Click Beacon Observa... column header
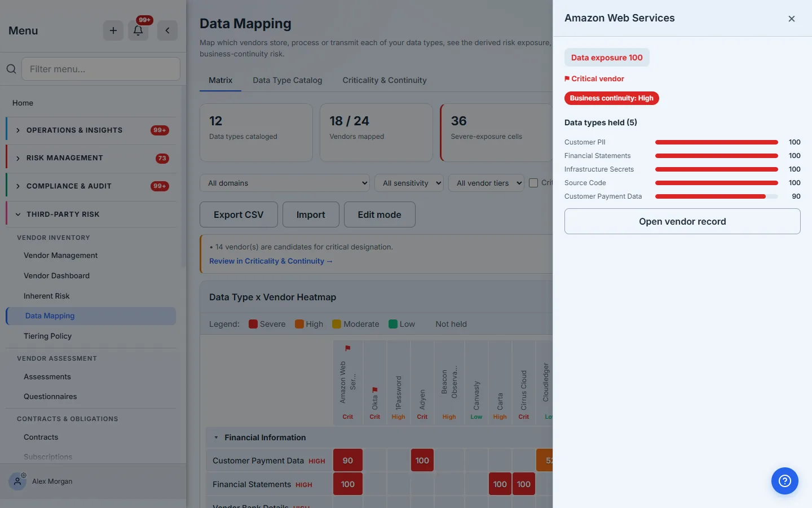 449,384
